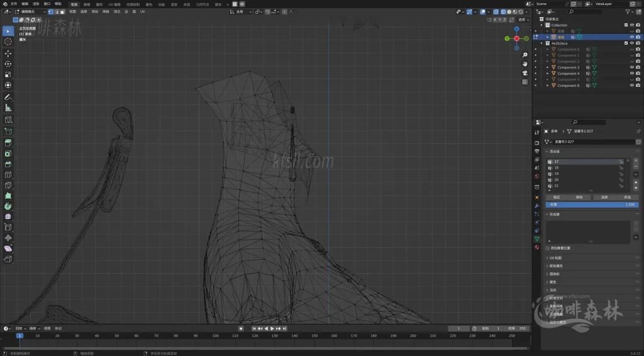Viewport: 644px width, 356px height.
Task: Click the pan hand viewport icon
Action: pos(525,64)
